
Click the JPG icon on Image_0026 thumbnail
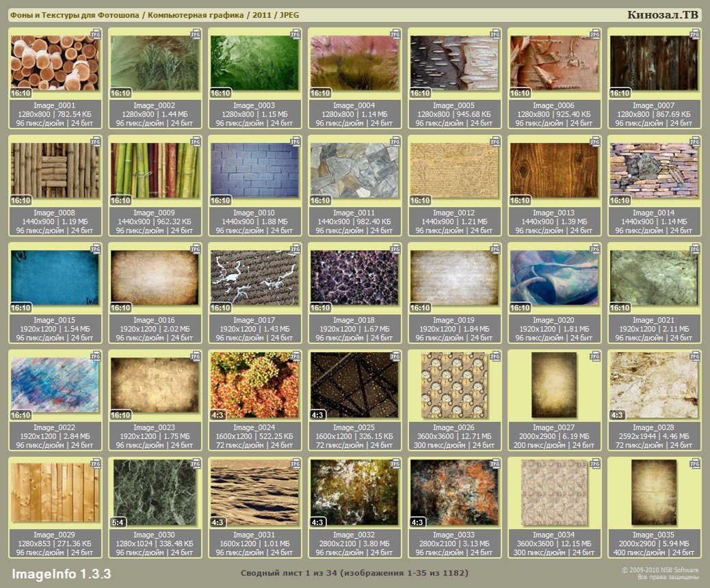(495, 355)
